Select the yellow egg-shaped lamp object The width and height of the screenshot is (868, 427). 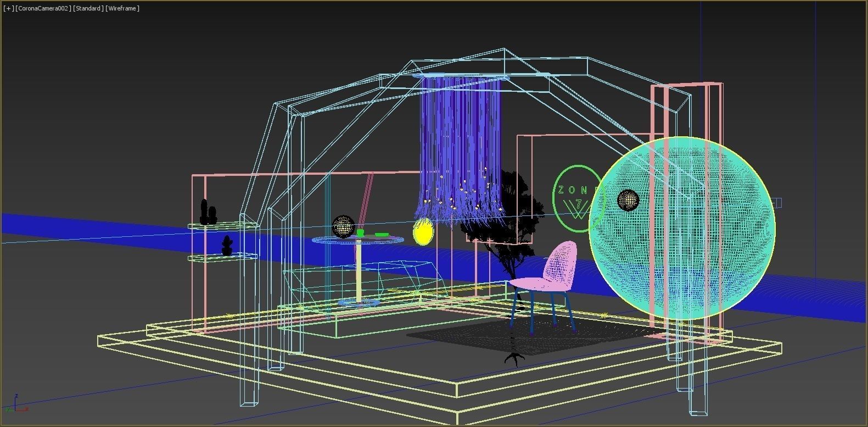[x=423, y=231]
